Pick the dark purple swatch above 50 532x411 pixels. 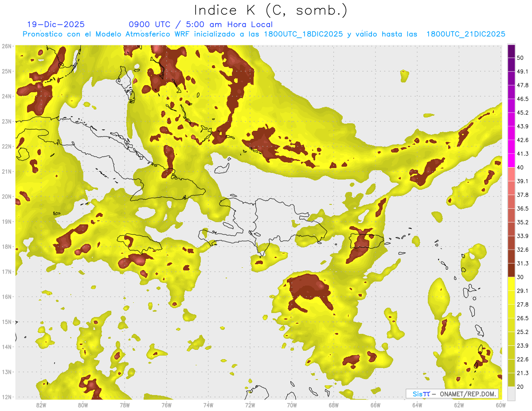[x=511, y=51]
